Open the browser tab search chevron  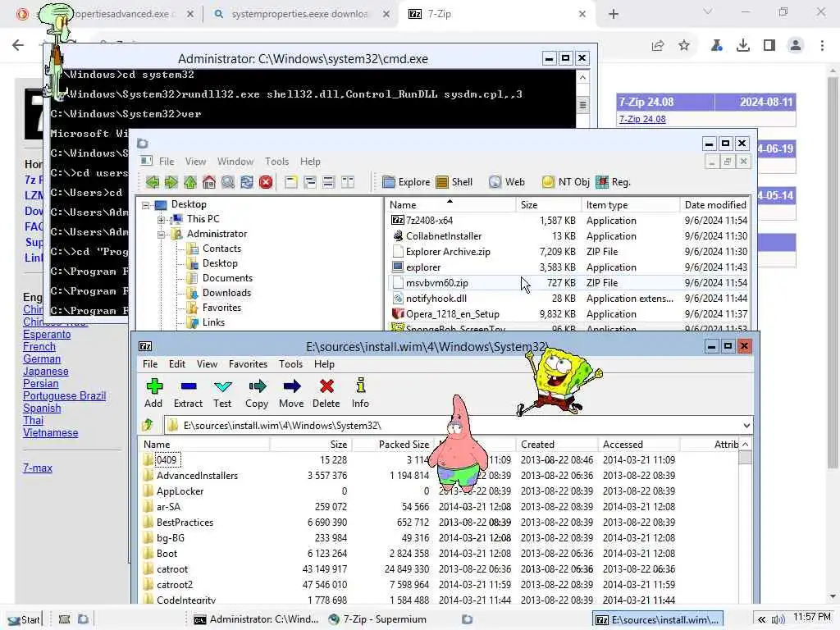708,11
